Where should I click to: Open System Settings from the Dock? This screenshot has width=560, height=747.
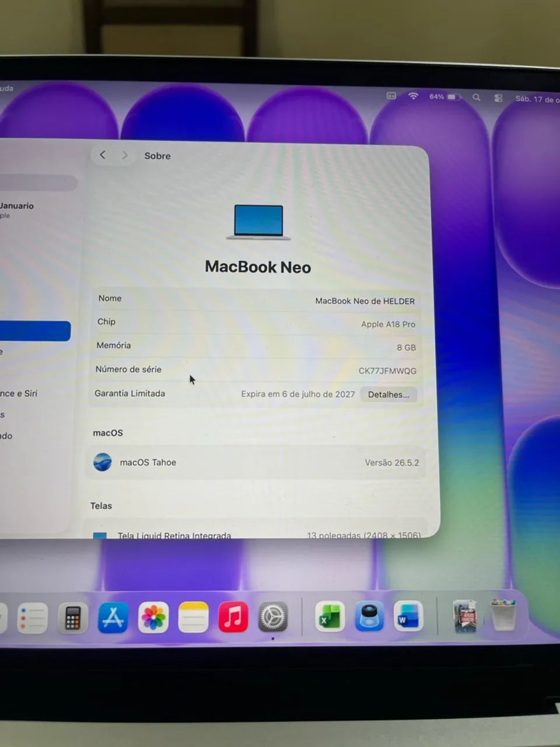pyautogui.click(x=273, y=616)
